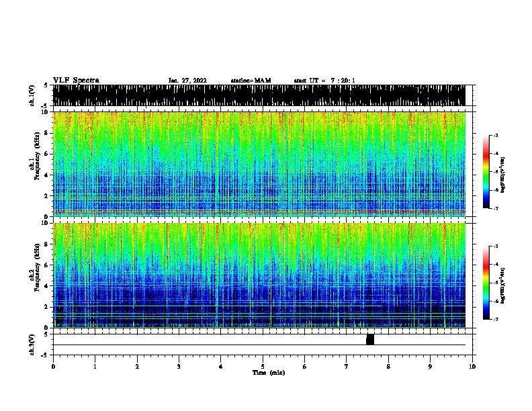
Task: Click the "-7" label on ch.2 colorbar
Action: coord(496,320)
